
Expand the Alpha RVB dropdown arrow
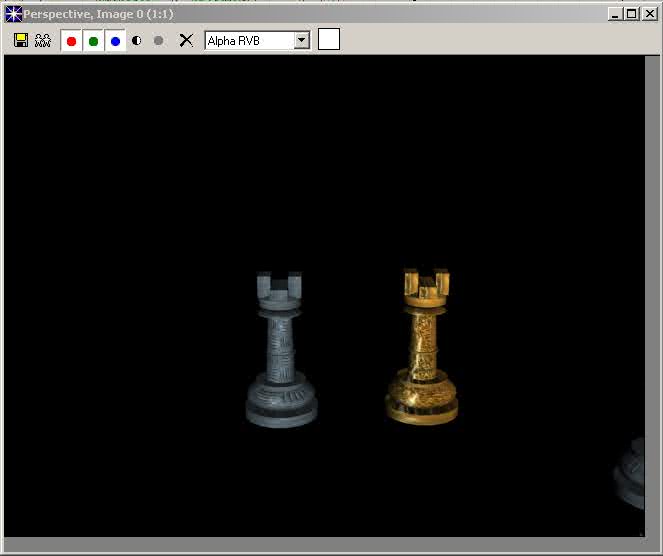(301, 40)
